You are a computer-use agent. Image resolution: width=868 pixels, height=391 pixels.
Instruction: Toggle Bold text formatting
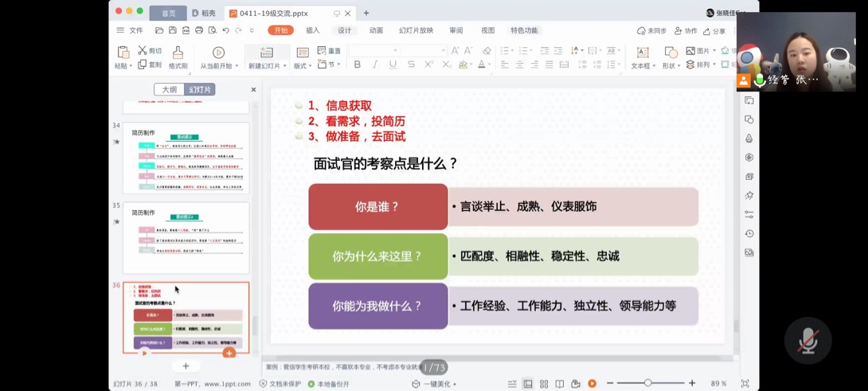pos(358,65)
